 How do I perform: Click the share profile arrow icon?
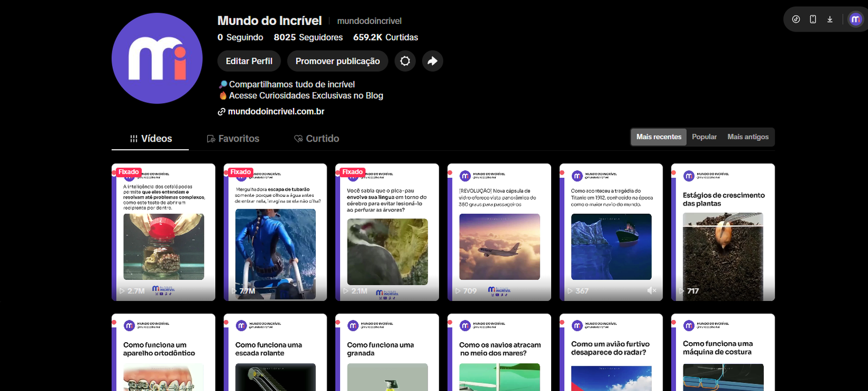(432, 61)
